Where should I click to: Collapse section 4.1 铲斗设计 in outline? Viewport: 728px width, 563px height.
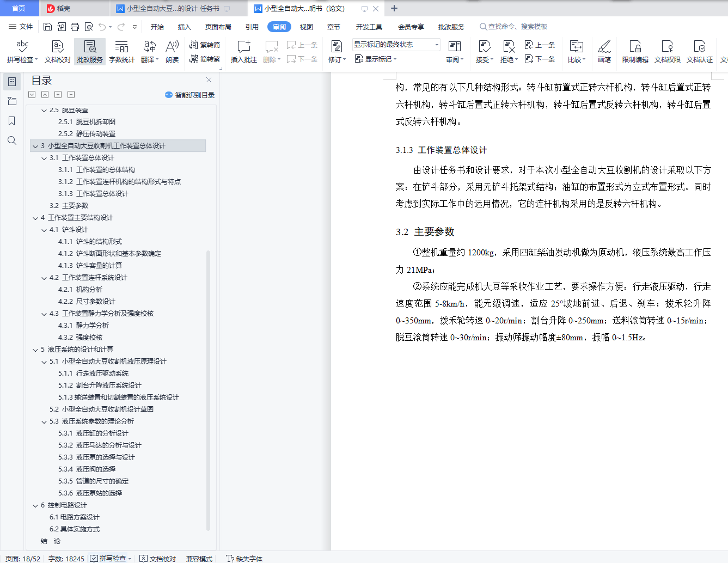tap(44, 230)
